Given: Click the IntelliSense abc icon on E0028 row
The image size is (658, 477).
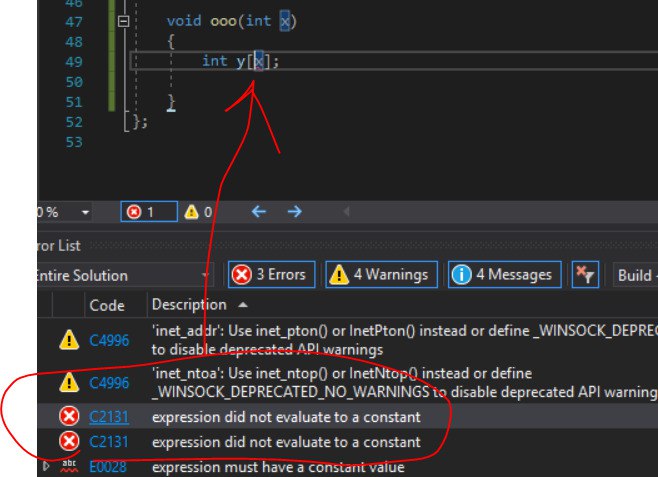Looking at the screenshot, I should point(69,466).
